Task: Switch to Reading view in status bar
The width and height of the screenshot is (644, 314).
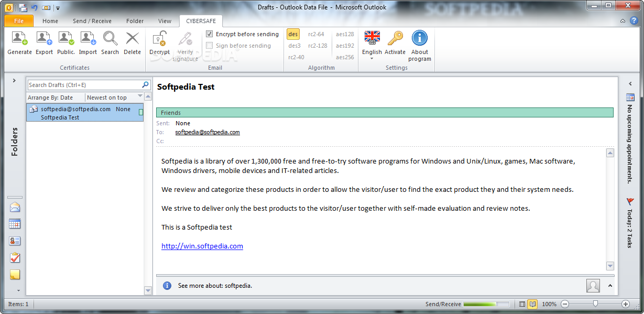Action: 532,304
